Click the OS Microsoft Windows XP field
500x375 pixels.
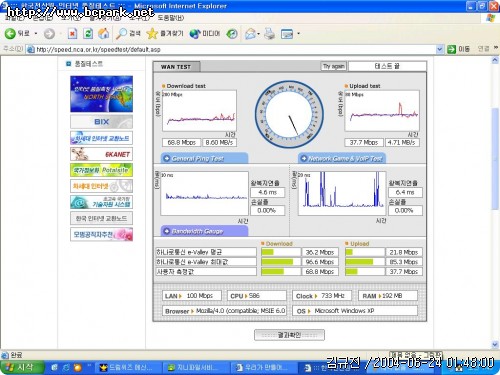tap(355, 311)
